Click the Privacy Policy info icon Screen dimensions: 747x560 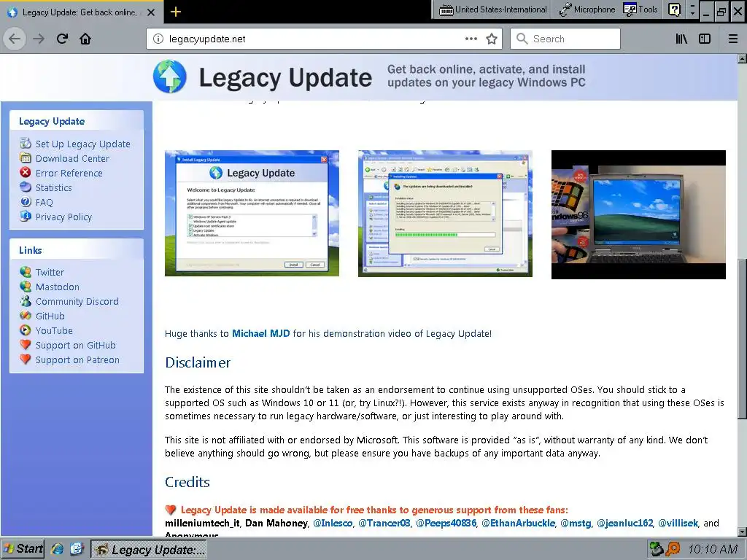click(26, 216)
